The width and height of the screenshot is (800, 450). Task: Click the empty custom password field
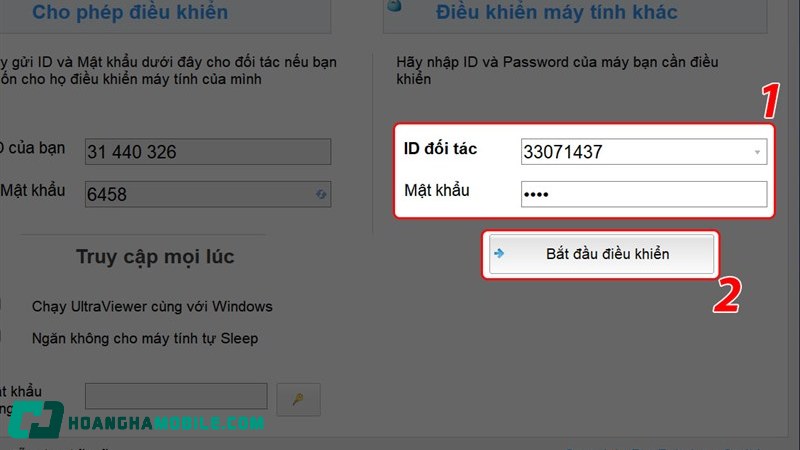[x=176, y=396]
